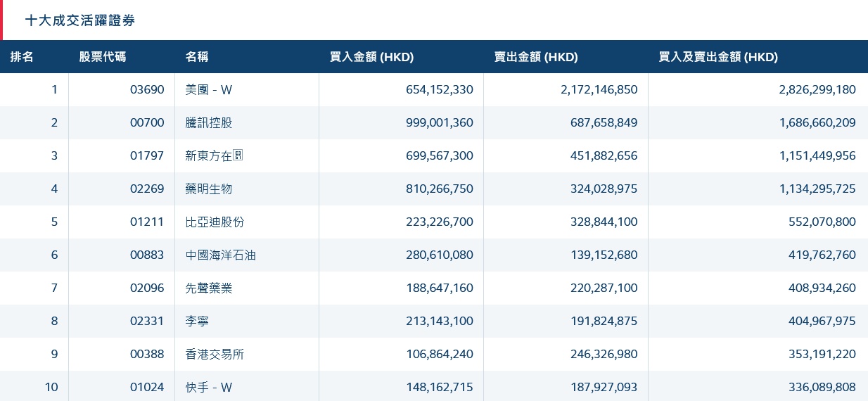Select sell amount 328,844,100

[604, 222]
